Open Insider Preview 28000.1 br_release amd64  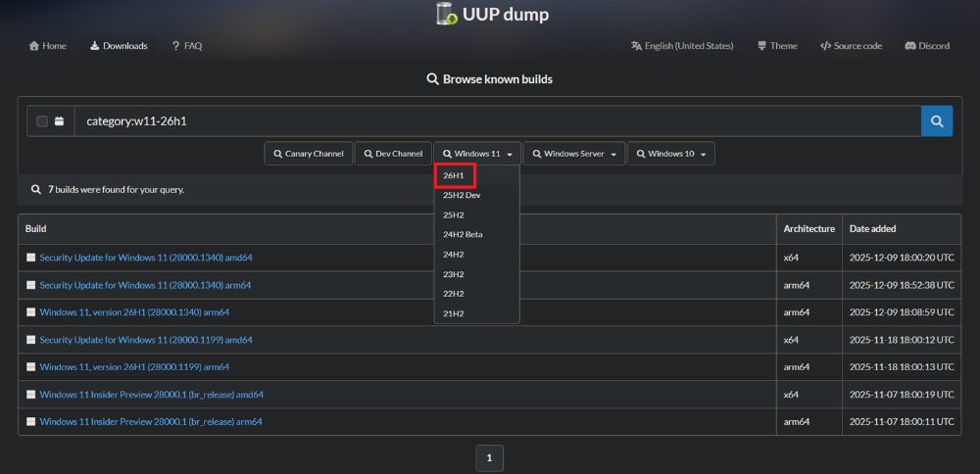[151, 395]
